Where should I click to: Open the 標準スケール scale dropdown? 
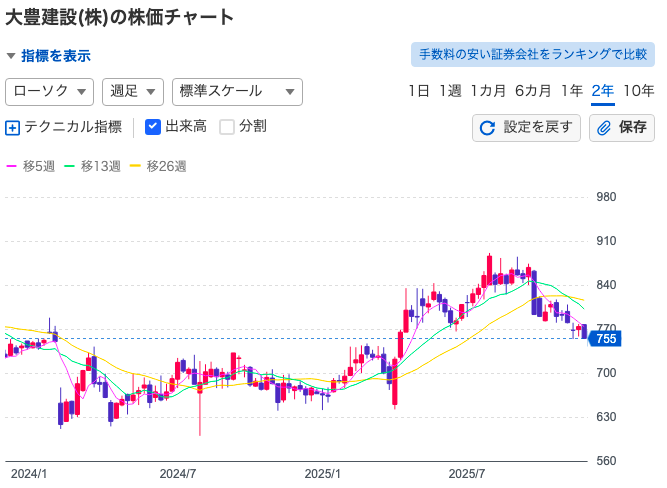[237, 91]
